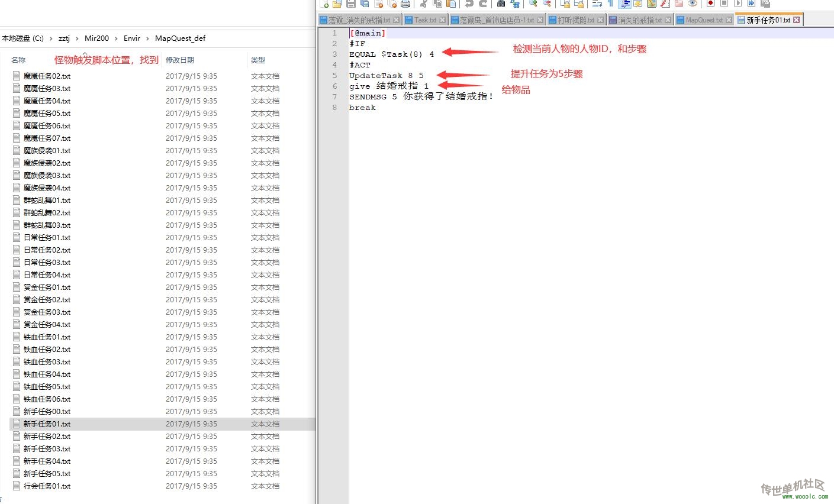Expand breadcrumb chevron after zztj
This screenshot has height=504, width=834.
click(x=77, y=38)
